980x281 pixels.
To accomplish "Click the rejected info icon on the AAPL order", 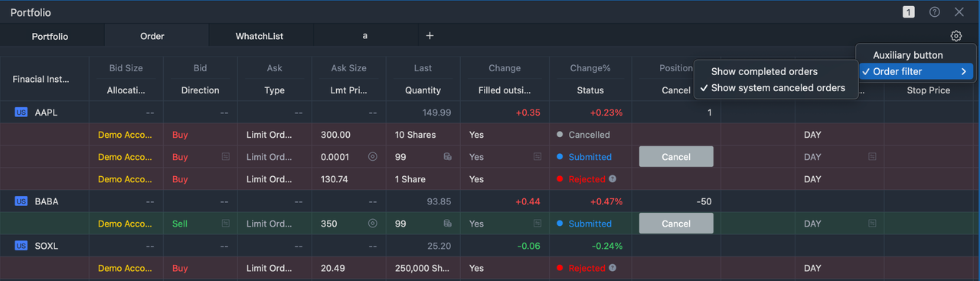I will [612, 179].
